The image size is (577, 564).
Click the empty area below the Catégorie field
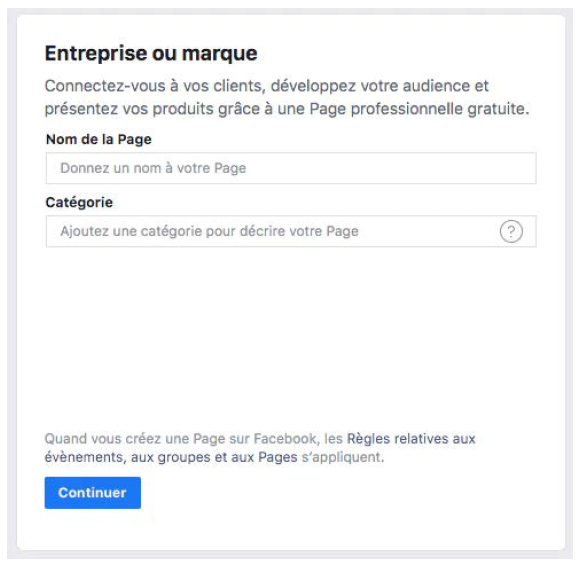291,331
